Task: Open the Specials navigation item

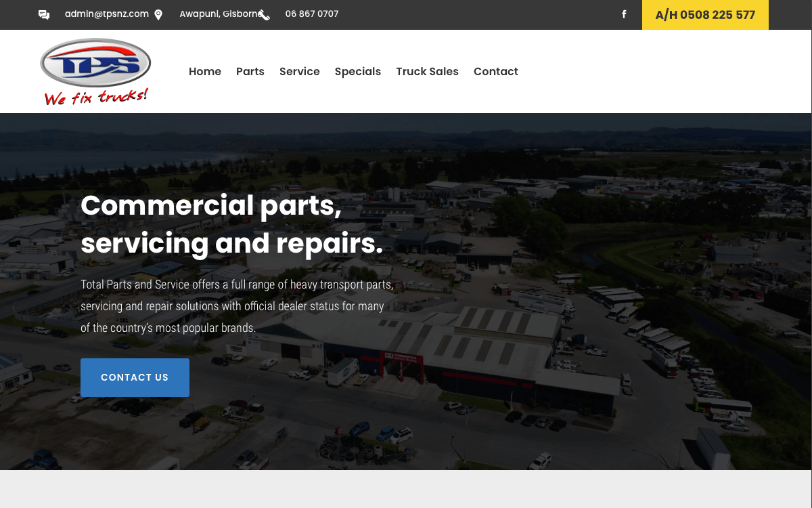Action: click(358, 71)
